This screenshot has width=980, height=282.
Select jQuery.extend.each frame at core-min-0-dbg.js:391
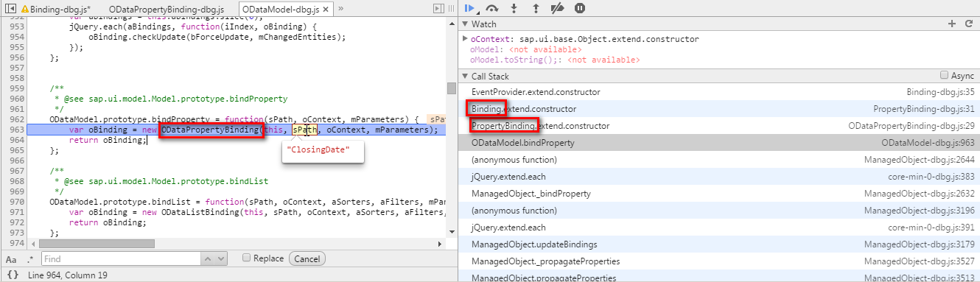pyautogui.click(x=718, y=228)
